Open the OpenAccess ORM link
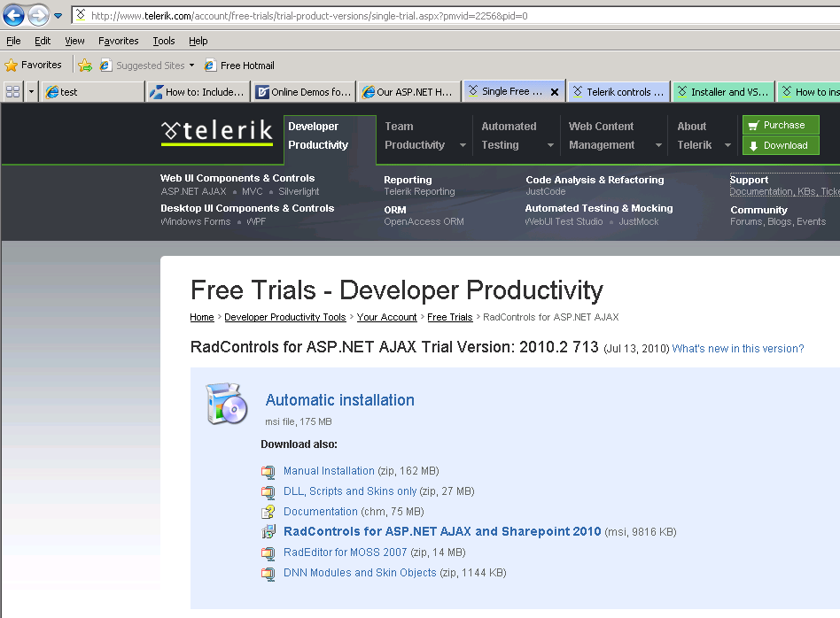This screenshot has height=618, width=840. [x=424, y=221]
